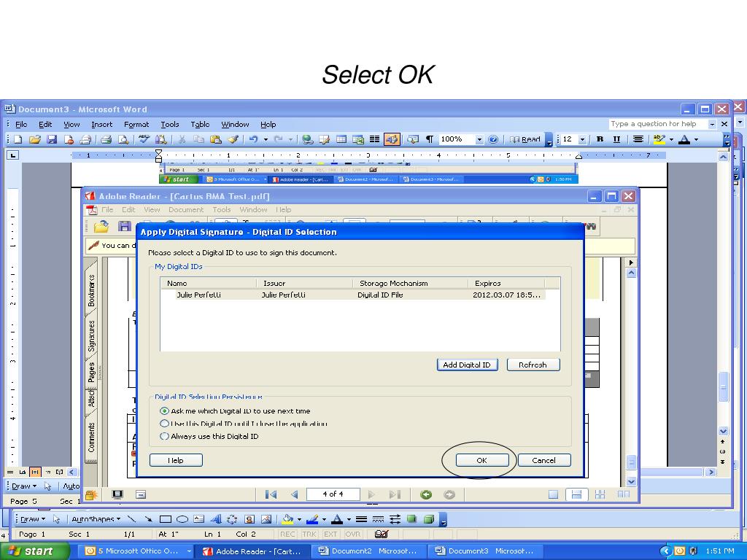Click the Insert Table icon
Image resolution: width=747 pixels, height=560 pixels.
341,139
